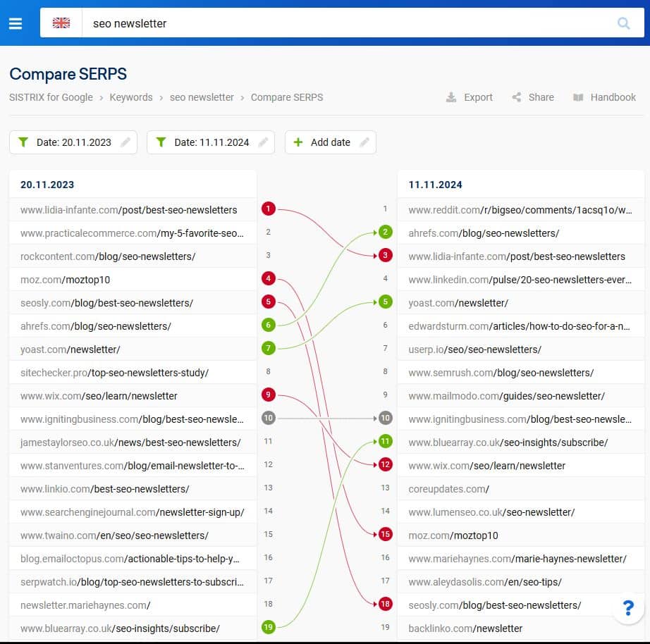Click red position 1 marker, left column
Screen dimensions: 650x644
[x=268, y=209]
